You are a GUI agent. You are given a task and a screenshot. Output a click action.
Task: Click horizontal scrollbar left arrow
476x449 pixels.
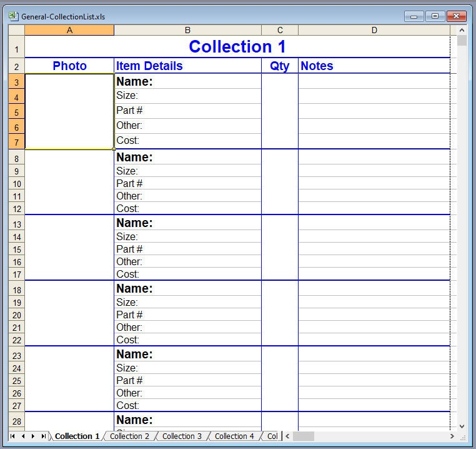coord(287,436)
